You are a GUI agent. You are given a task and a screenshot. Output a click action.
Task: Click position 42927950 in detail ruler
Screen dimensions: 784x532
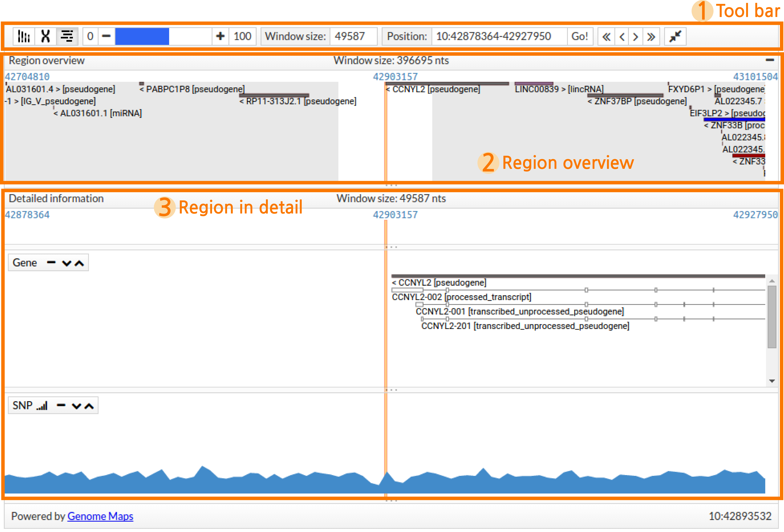755,215
